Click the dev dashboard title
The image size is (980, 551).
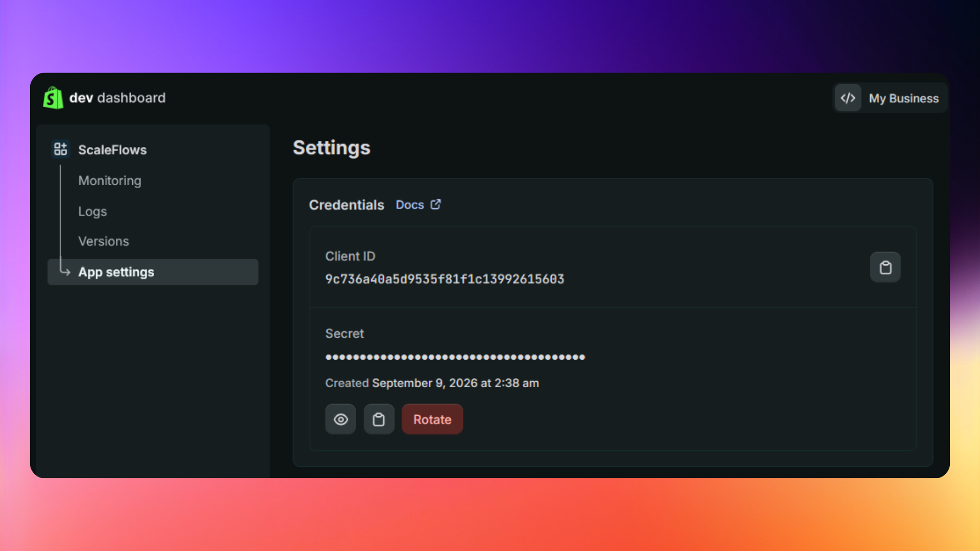(117, 98)
